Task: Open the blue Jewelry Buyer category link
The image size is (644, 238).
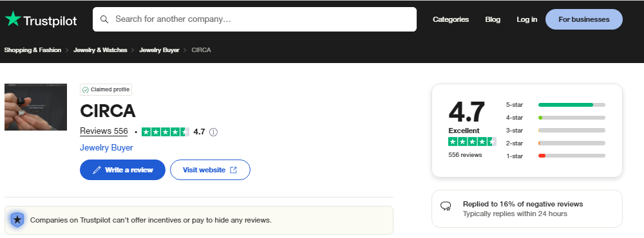Action: click(x=106, y=148)
